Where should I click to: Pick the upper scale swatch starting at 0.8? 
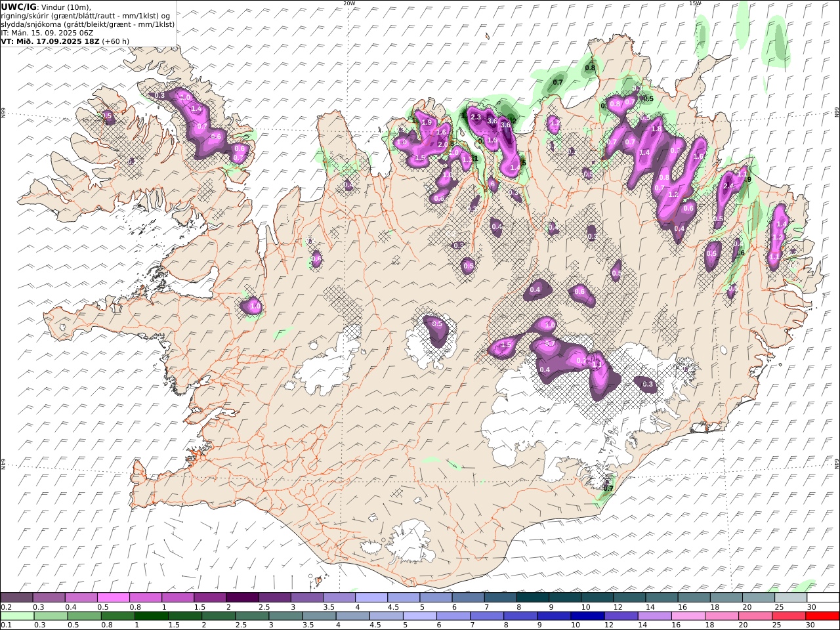point(145,598)
